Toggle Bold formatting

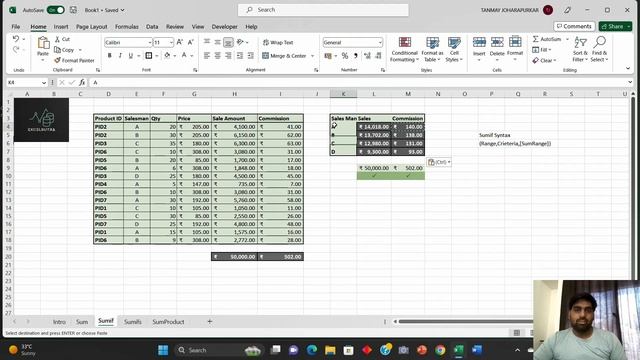click(109, 56)
